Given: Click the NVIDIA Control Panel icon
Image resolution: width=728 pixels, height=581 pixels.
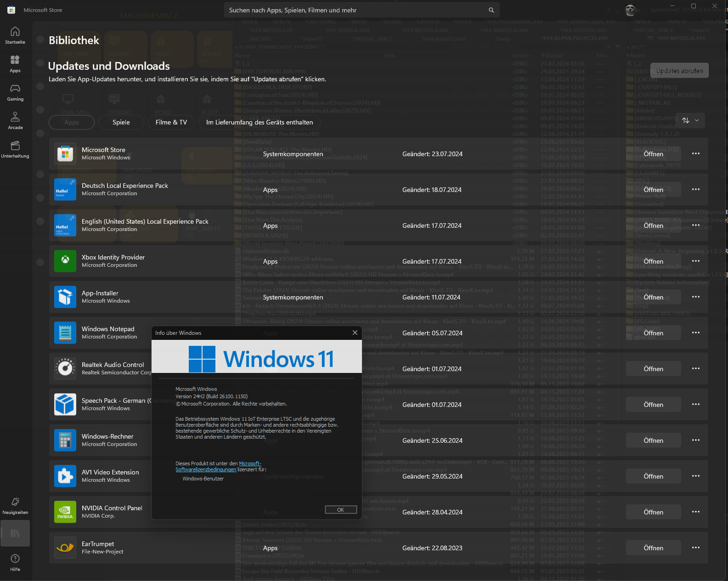Looking at the screenshot, I should coord(65,512).
